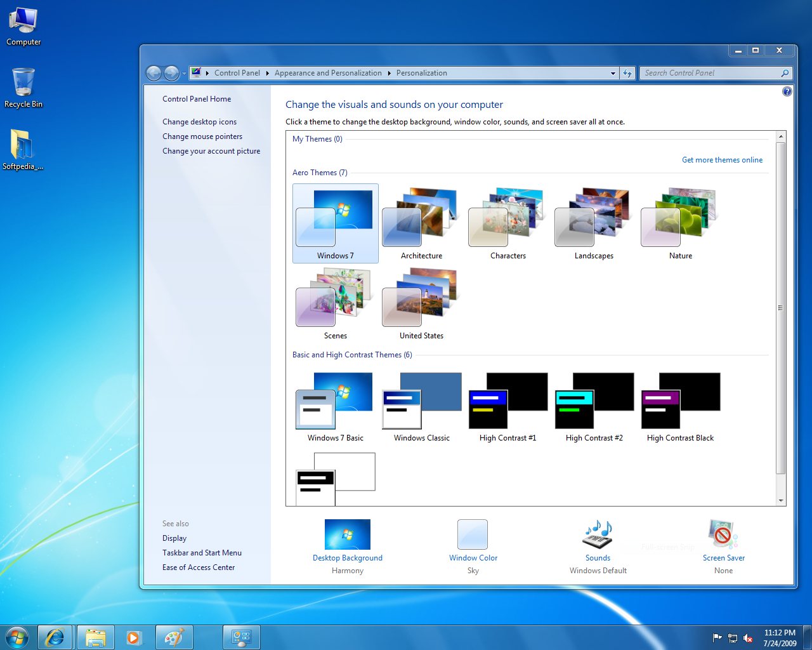Select the Computer desktop icon
Screen dimensions: 812x650
(x=23, y=27)
